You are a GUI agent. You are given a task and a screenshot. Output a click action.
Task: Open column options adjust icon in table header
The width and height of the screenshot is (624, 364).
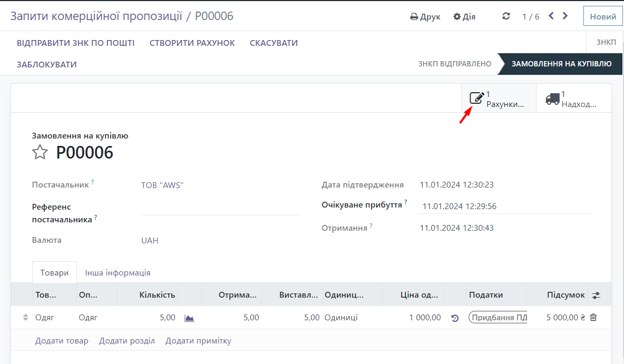tap(596, 296)
